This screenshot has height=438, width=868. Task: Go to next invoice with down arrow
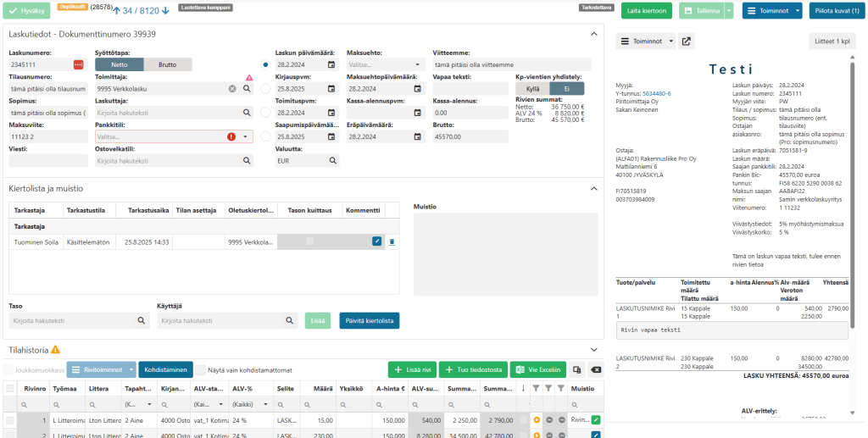pos(165,10)
